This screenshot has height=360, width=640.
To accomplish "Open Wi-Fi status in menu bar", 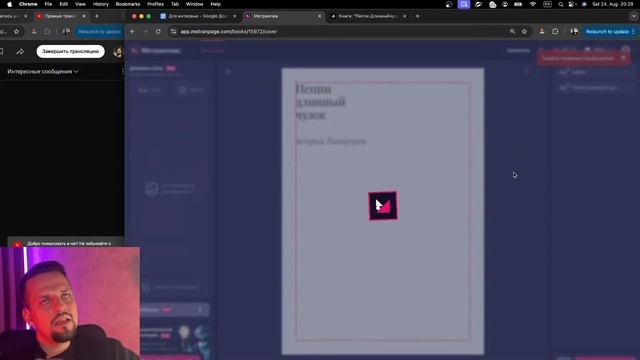I will pos(533,4).
